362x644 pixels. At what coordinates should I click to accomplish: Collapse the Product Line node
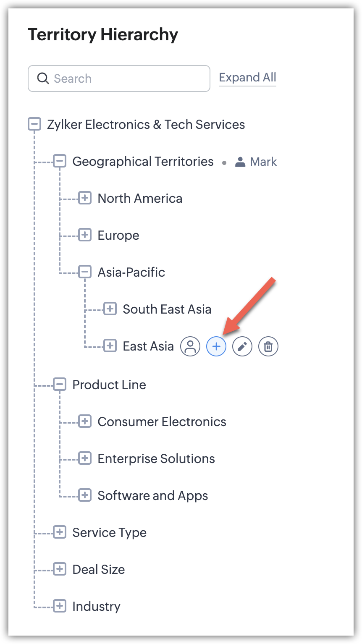click(x=60, y=385)
